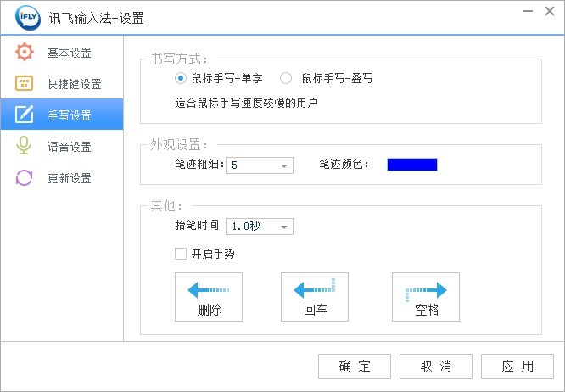This screenshot has height=392, width=565.
Task: Click the 空格 right-arrow gesture button
Action: [x=426, y=296]
